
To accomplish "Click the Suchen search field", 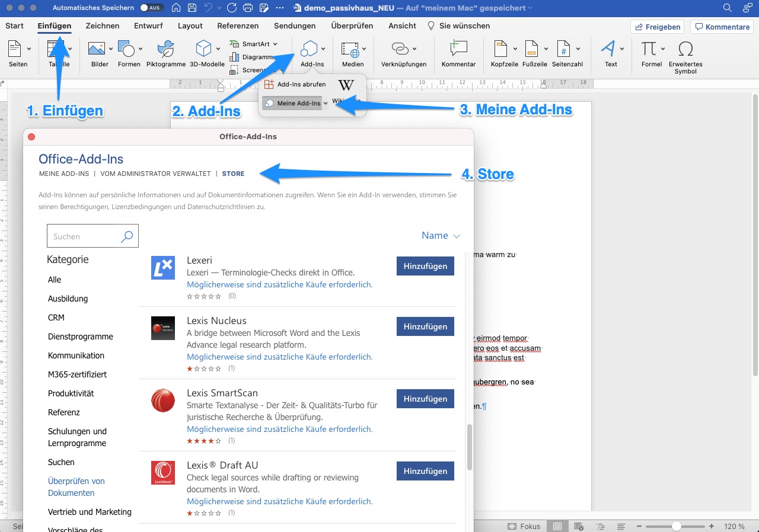I will tap(93, 236).
